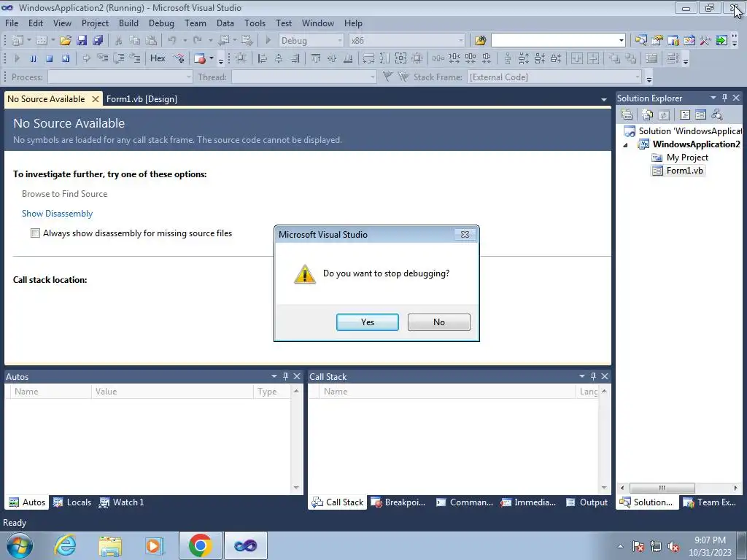
Task: Click the Show Disassembly link
Action: pos(57,214)
